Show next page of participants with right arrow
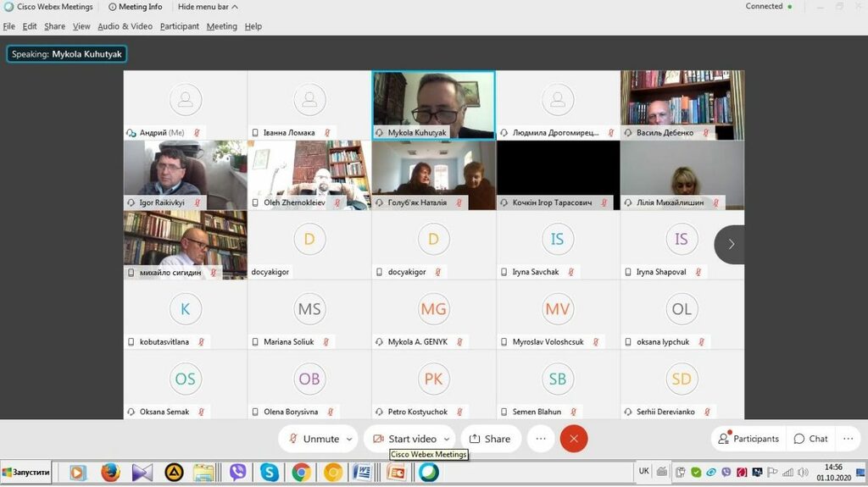The width and height of the screenshot is (868, 487). (731, 244)
